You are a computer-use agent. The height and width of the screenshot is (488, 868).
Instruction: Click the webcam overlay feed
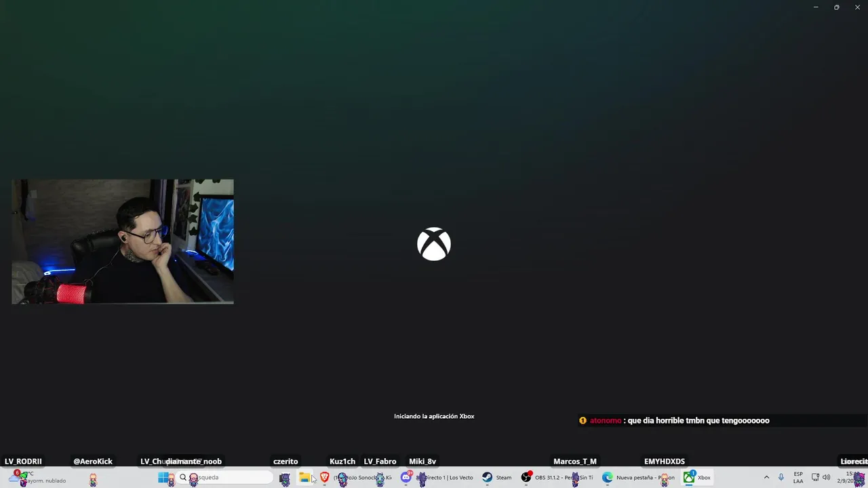click(x=123, y=241)
